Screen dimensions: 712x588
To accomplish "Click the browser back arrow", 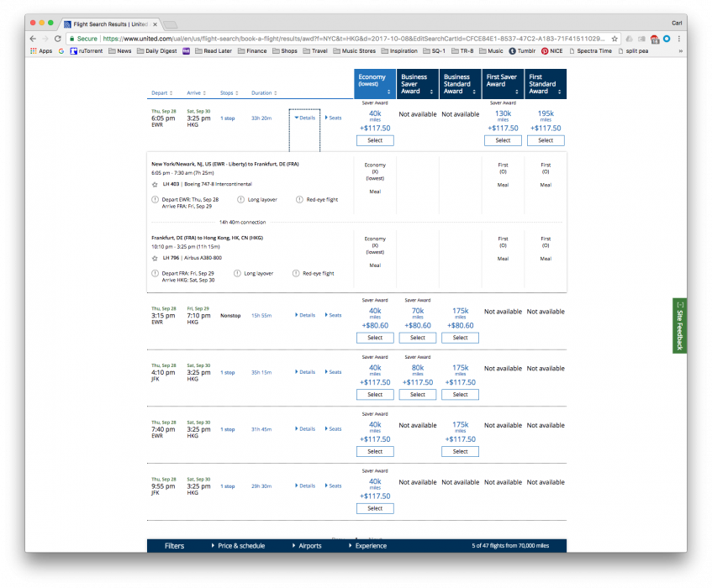I will pos(33,39).
